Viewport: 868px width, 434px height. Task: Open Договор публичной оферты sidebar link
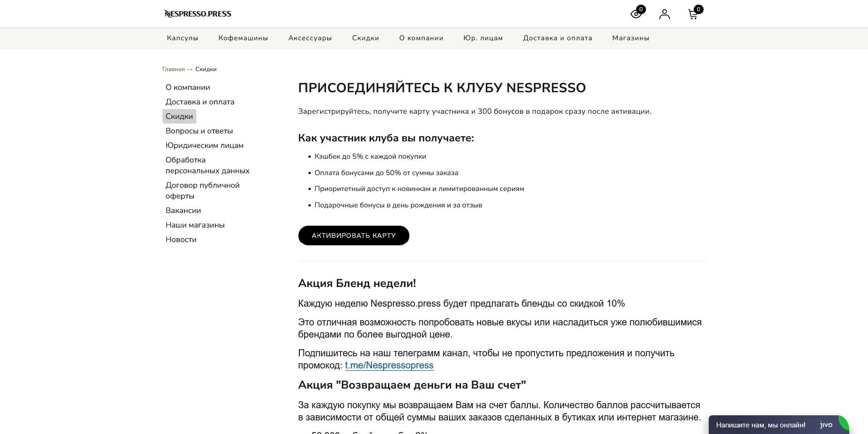202,191
